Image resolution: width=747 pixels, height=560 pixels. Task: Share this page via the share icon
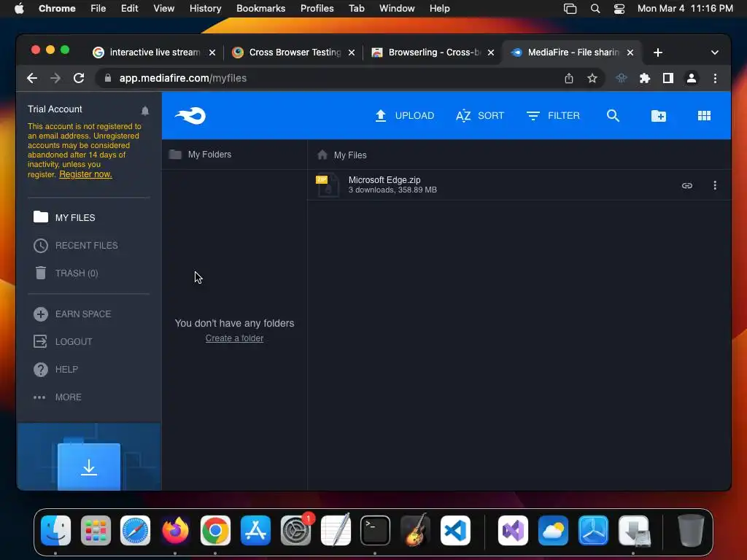(x=569, y=78)
